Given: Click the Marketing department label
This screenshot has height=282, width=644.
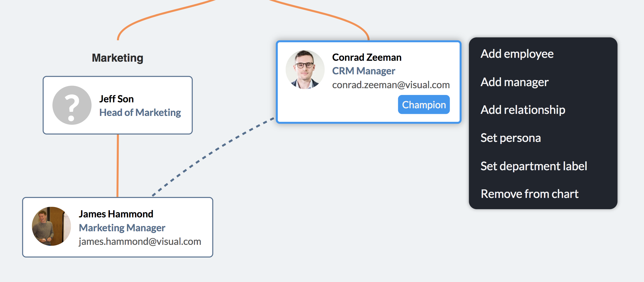Looking at the screenshot, I should pyautogui.click(x=118, y=58).
